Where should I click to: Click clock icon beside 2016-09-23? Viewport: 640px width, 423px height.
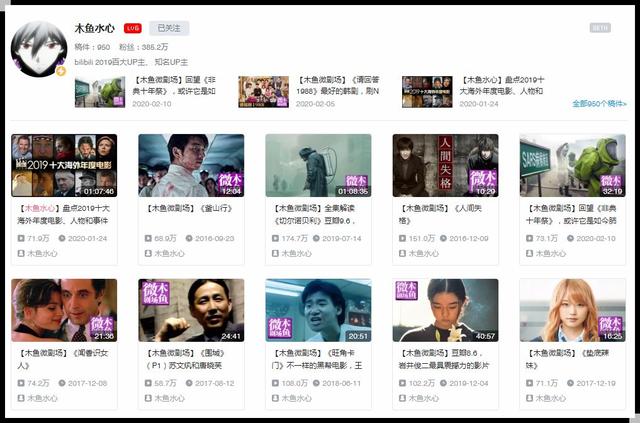tap(189, 238)
